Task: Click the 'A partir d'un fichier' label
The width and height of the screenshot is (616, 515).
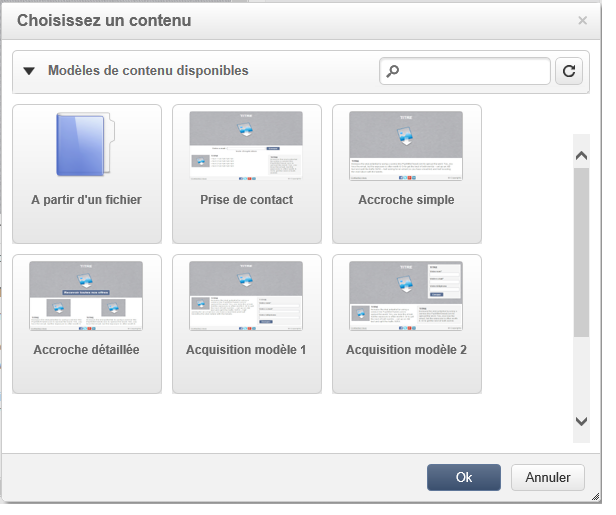Action: point(86,200)
